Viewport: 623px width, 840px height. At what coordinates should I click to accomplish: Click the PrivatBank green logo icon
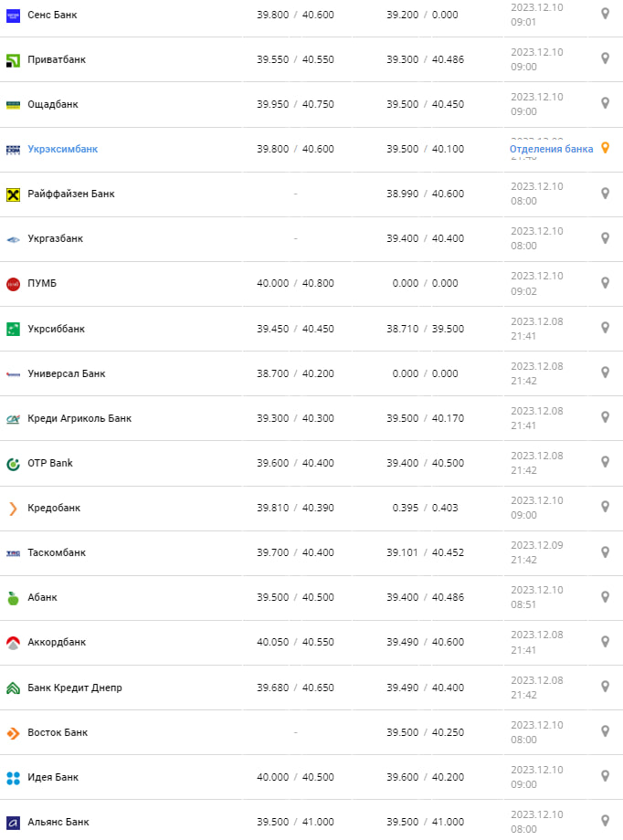coord(13,60)
